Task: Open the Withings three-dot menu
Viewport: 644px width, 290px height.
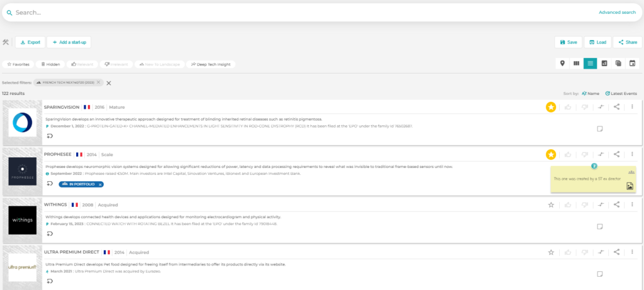Action: 632,204
